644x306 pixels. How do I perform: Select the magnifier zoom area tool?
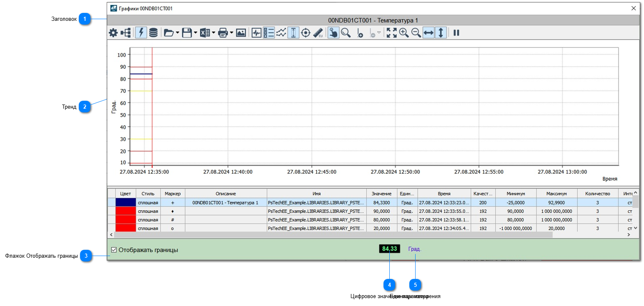[x=346, y=33]
